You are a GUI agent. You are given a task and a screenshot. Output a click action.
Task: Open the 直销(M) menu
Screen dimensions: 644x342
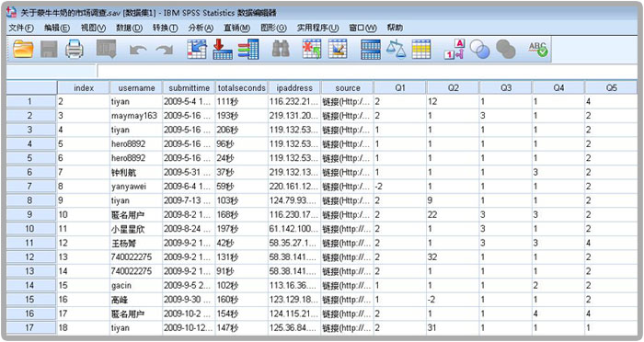pos(236,28)
